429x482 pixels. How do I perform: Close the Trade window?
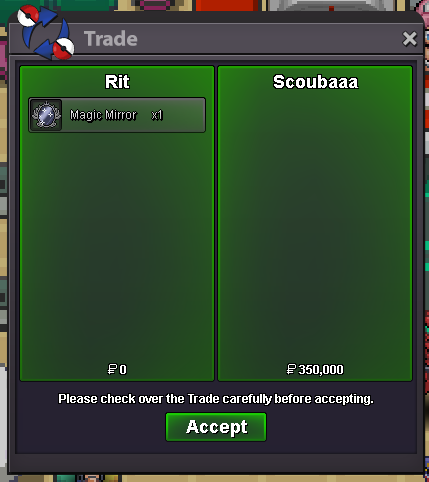click(x=409, y=39)
